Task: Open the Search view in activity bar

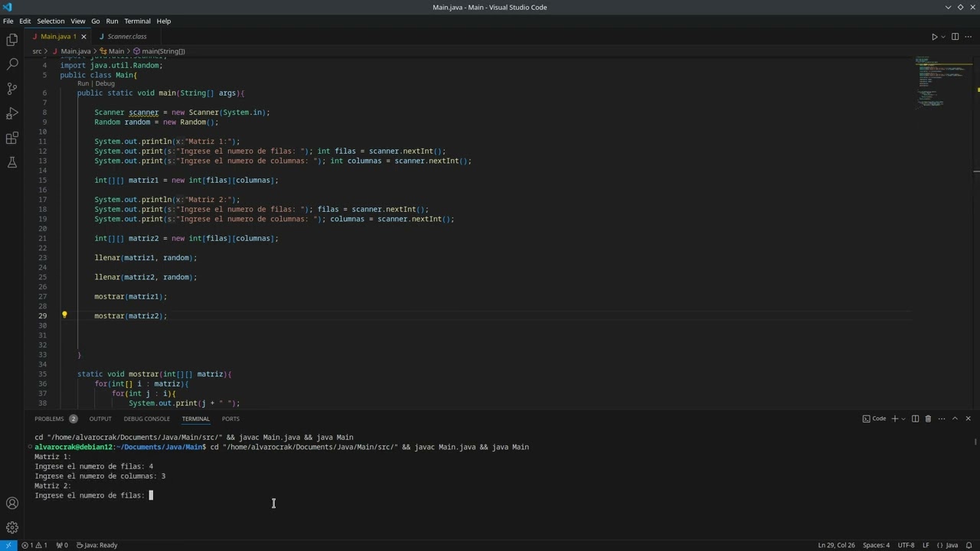Action: coord(12,64)
